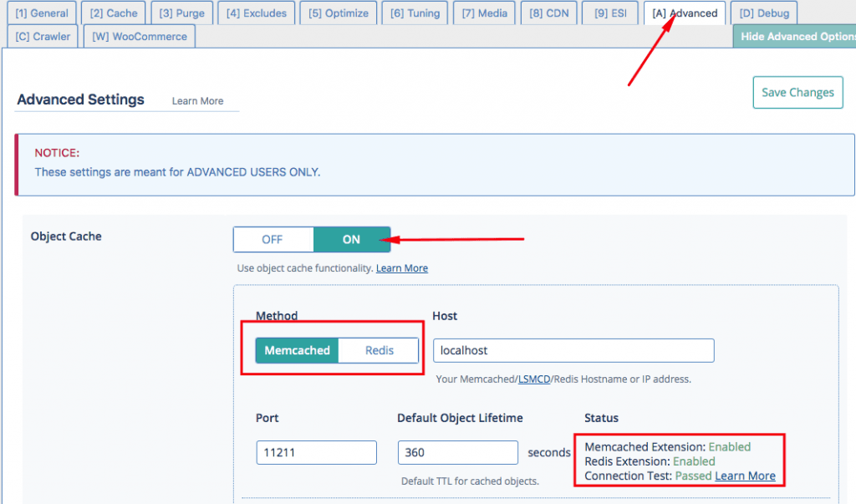
Task: Click the Save Changes button
Action: point(797,93)
